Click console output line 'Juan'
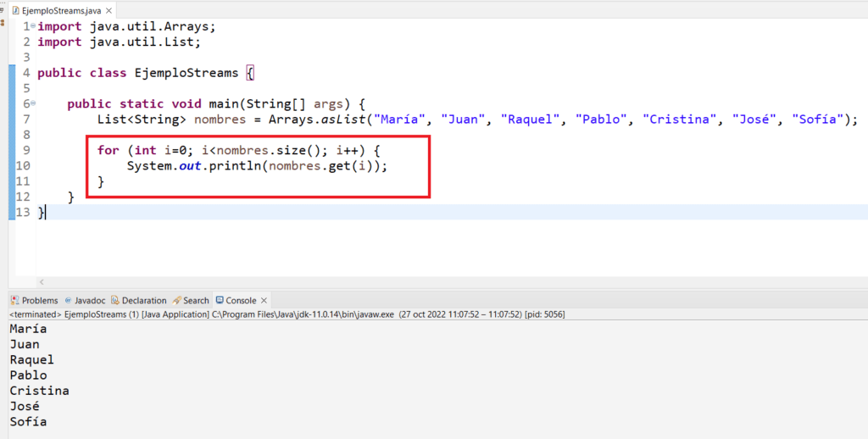The image size is (868, 439). click(x=25, y=344)
